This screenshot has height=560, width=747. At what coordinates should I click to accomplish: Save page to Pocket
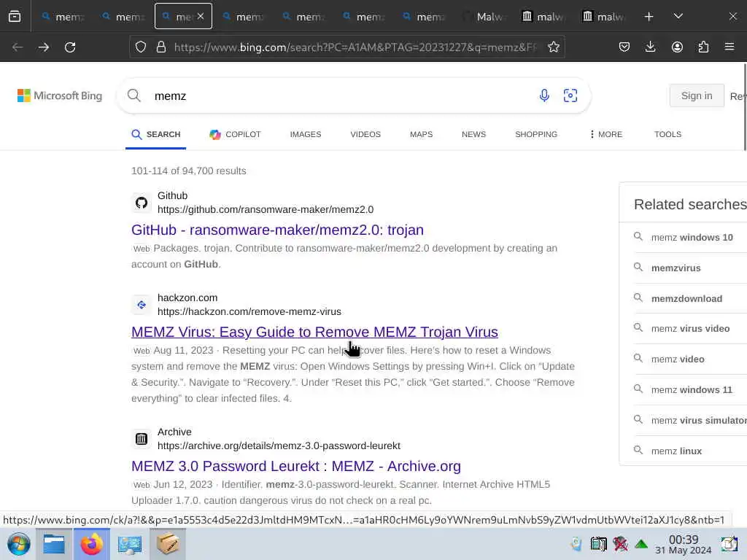(x=624, y=47)
